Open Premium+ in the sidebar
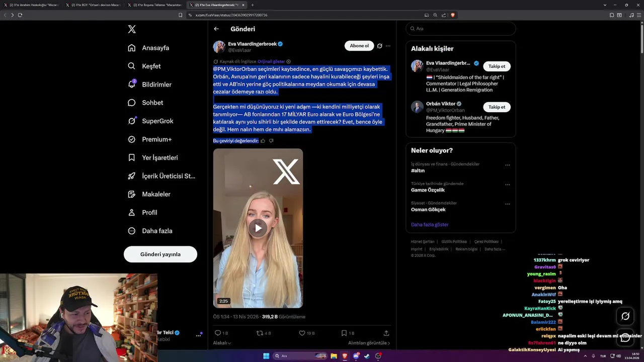This screenshot has height=362, width=644. 150,139
